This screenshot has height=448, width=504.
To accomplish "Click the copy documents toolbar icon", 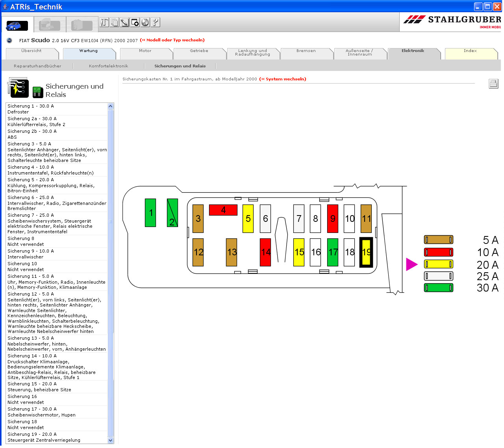I will pyautogui.click(x=115, y=22).
